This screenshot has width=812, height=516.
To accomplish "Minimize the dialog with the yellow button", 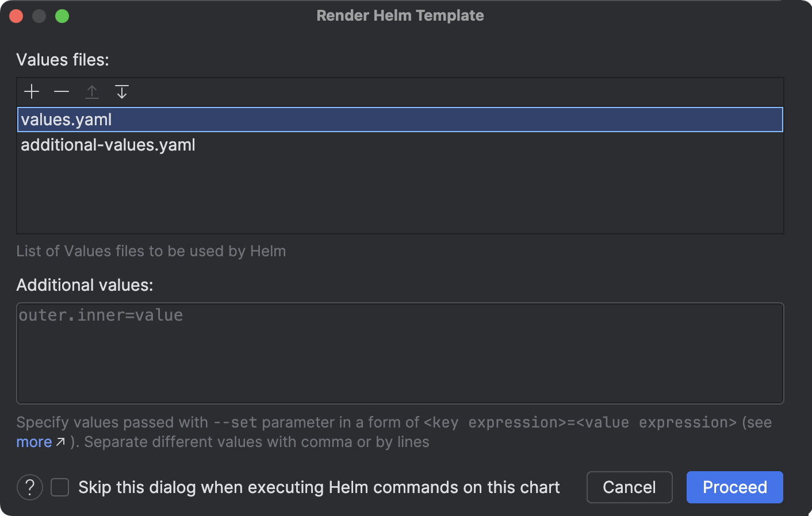I will [39, 16].
